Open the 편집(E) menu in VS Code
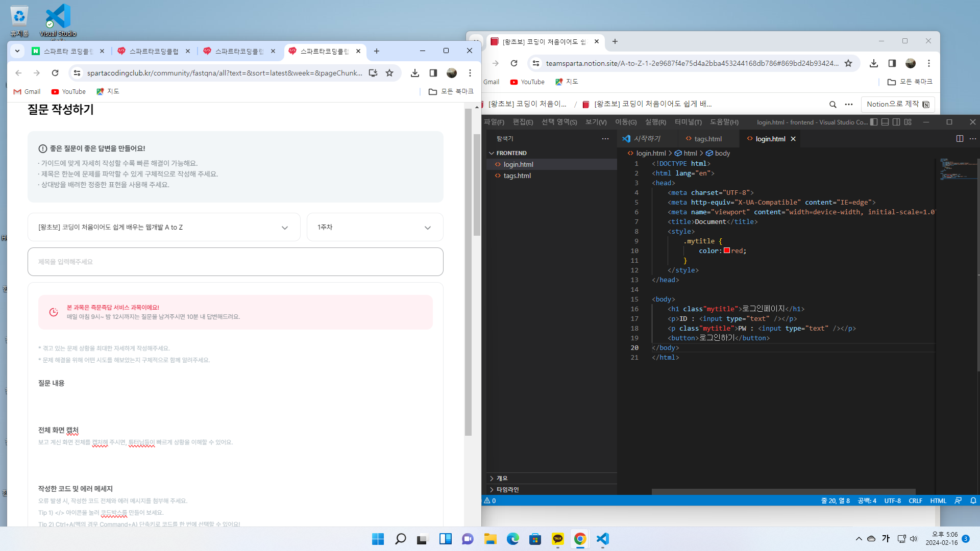 point(523,122)
